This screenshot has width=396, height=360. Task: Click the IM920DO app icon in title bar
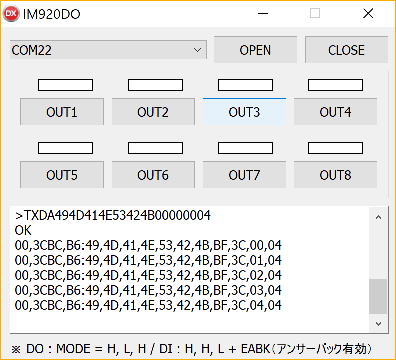coord(11,14)
